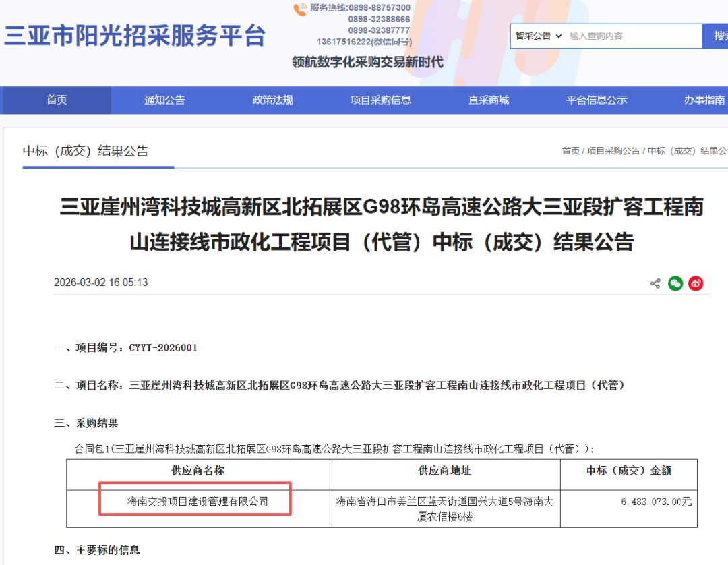Image resolution: width=728 pixels, height=565 pixels.
Task: Go to the 首页 navigation menu item
Action: (x=57, y=100)
